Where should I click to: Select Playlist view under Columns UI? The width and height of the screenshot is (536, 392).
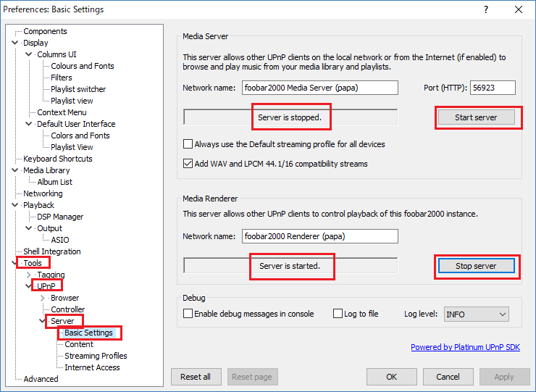tap(72, 101)
